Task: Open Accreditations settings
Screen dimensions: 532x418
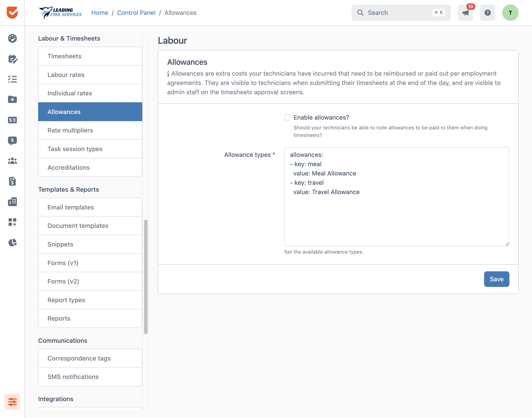Action: 90,167
